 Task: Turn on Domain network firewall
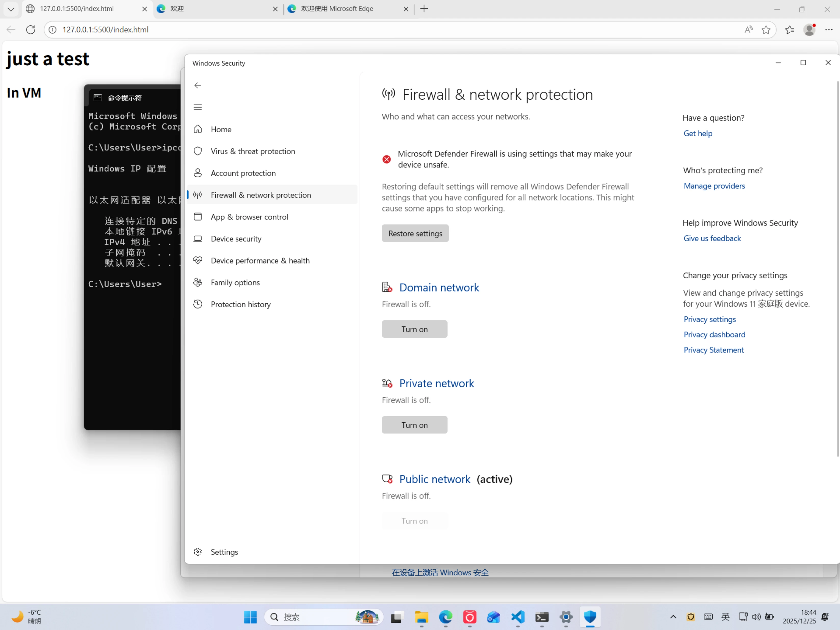(414, 329)
